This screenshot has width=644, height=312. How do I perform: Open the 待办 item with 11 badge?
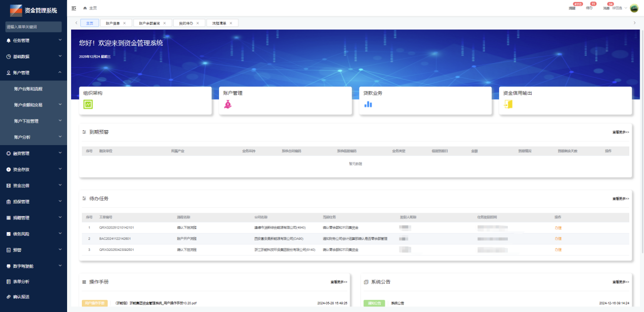coord(590,8)
